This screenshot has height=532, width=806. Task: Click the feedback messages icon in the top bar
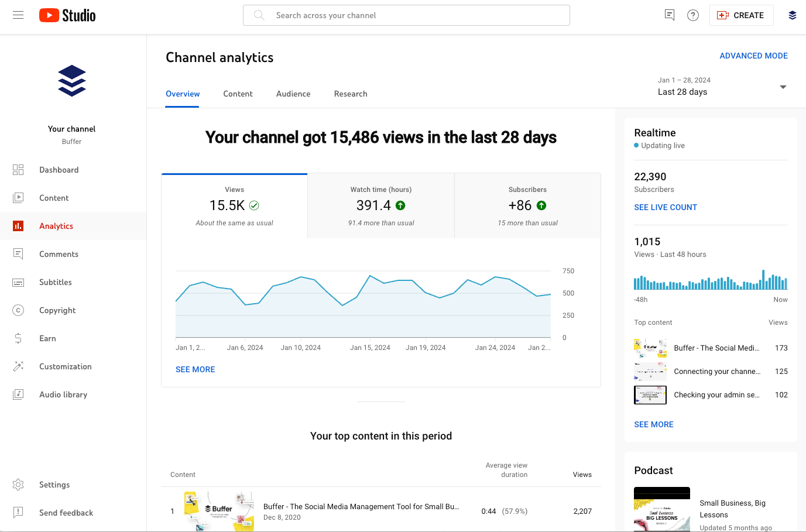[x=669, y=15]
